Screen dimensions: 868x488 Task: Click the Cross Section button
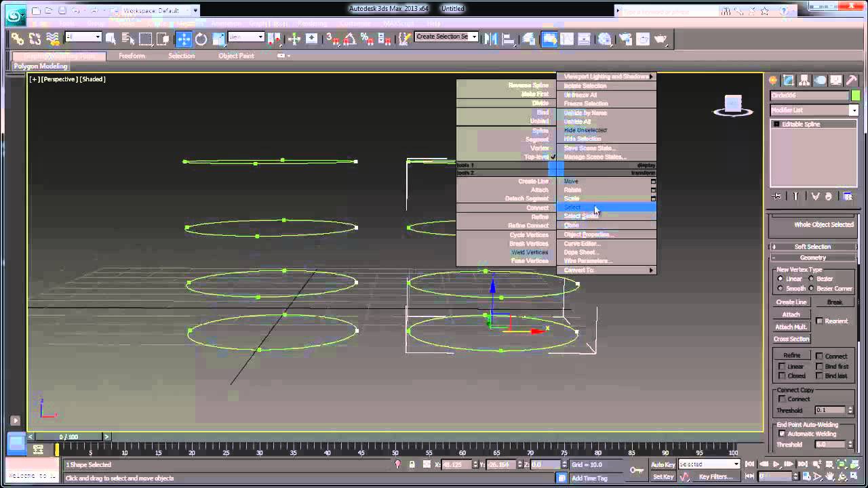pyautogui.click(x=791, y=339)
